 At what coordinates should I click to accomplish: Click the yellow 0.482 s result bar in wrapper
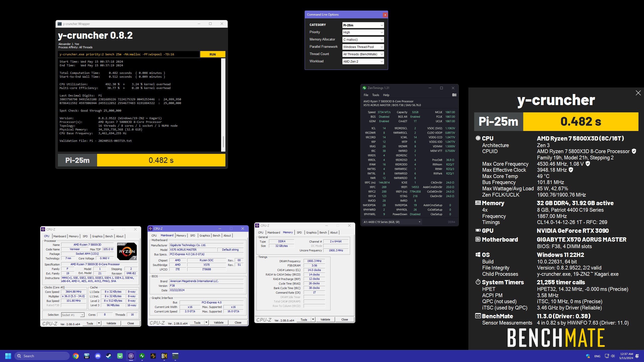(161, 160)
